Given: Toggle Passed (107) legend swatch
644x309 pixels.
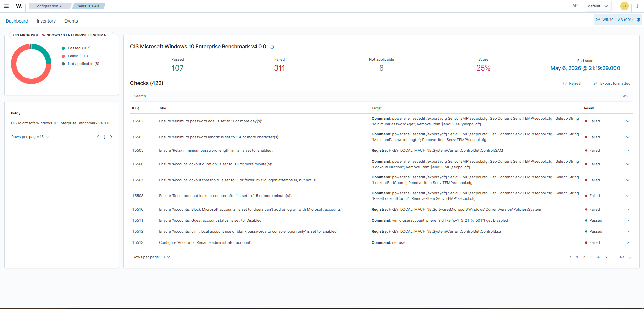Looking at the screenshot, I should point(63,48).
